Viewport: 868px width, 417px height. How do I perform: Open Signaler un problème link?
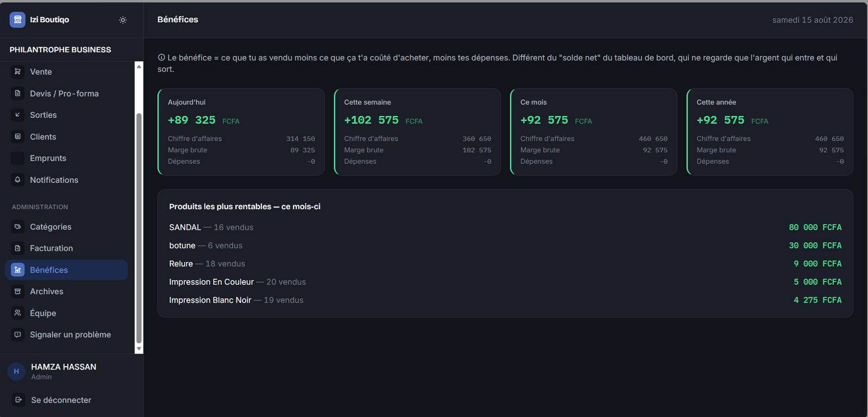(x=67, y=335)
